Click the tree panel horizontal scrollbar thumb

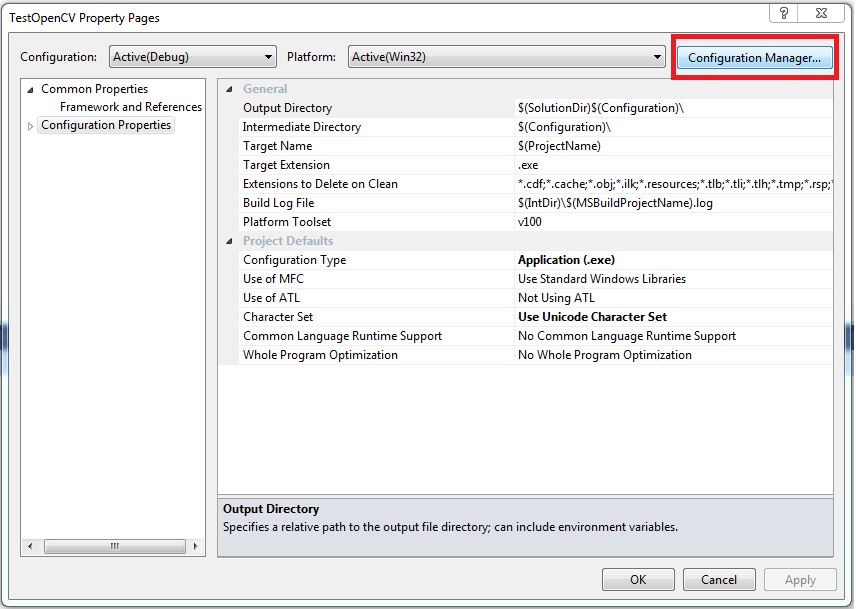tap(115, 546)
